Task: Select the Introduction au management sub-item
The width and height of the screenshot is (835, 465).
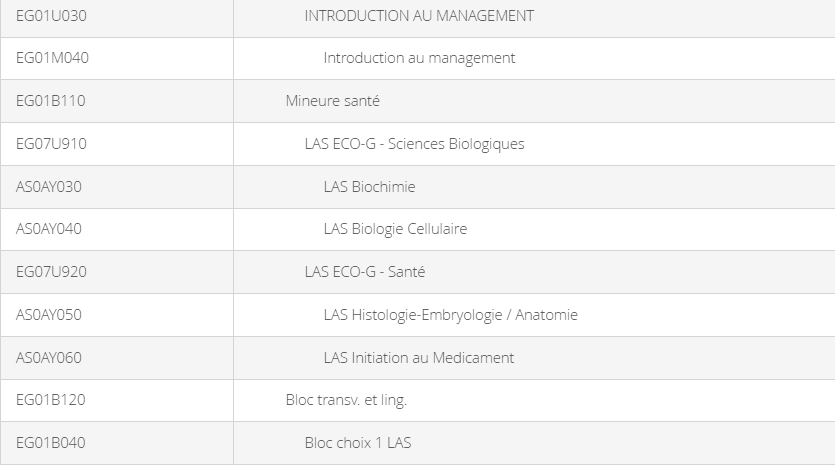Action: pyautogui.click(x=419, y=58)
